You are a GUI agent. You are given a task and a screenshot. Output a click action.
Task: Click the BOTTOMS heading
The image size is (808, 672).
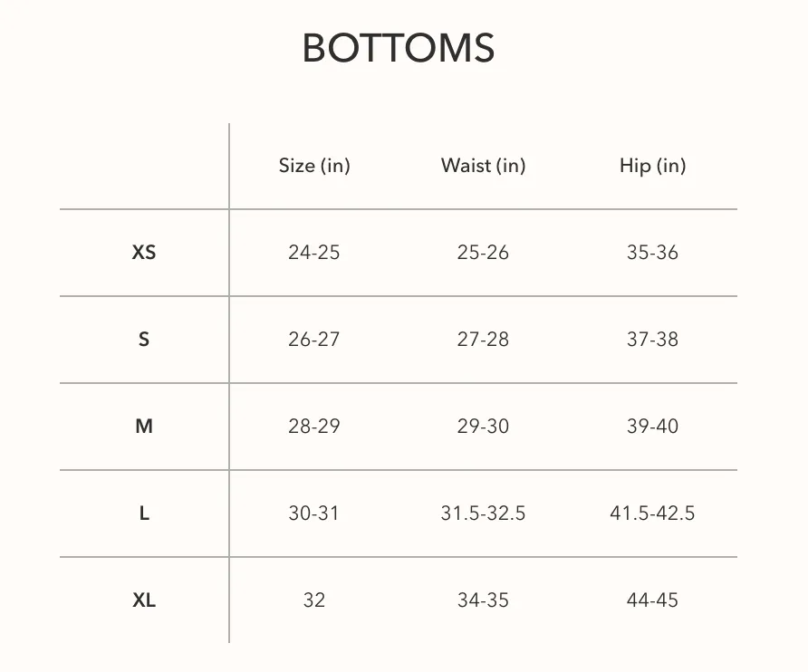pos(398,48)
